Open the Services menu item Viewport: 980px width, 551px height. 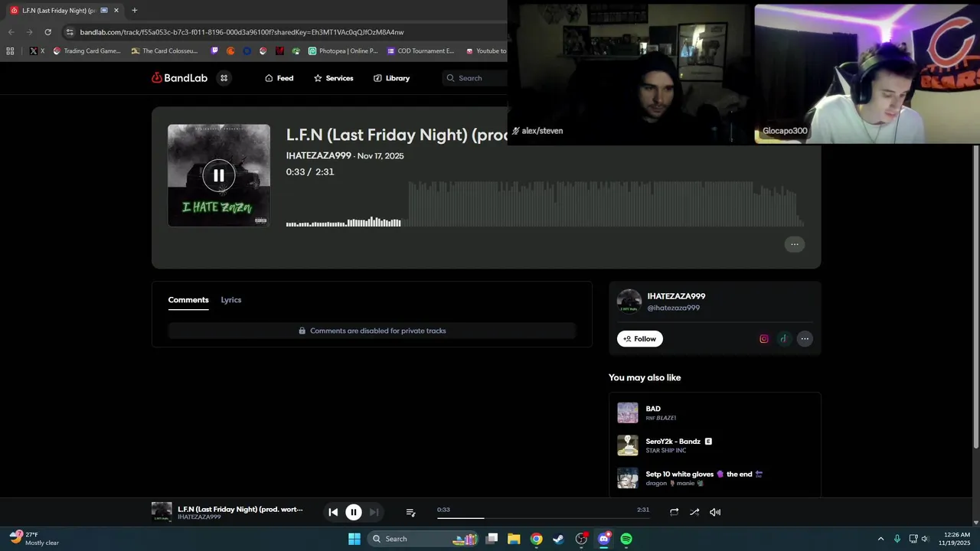coord(334,78)
